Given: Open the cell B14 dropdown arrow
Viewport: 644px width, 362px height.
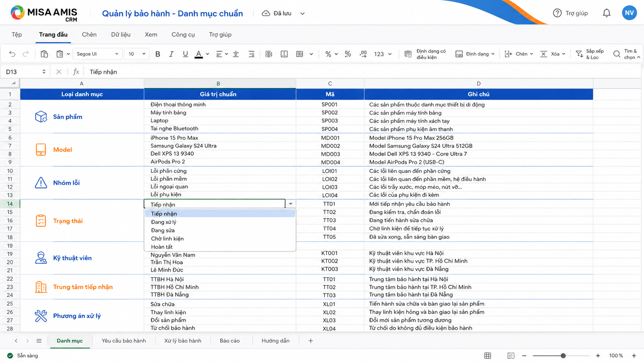Looking at the screenshot, I should pyautogui.click(x=290, y=204).
